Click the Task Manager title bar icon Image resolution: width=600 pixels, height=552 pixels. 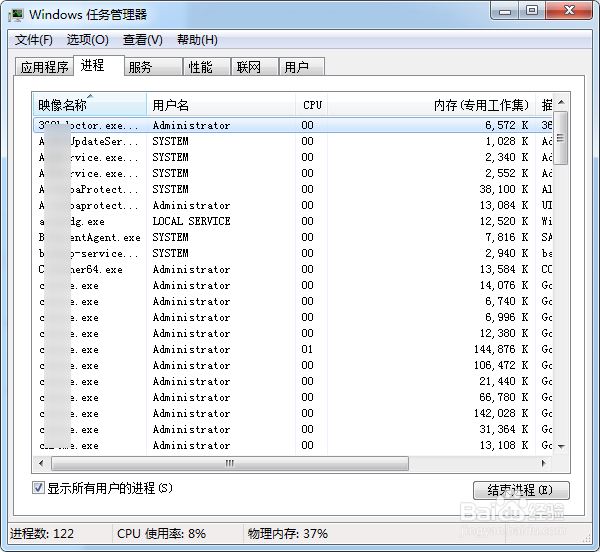[16, 15]
